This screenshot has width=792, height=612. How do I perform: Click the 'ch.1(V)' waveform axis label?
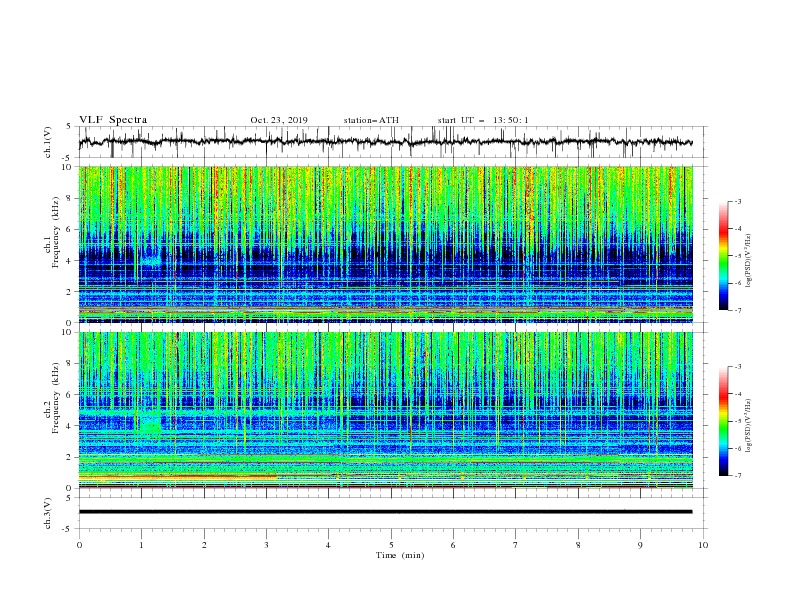[x=48, y=142]
